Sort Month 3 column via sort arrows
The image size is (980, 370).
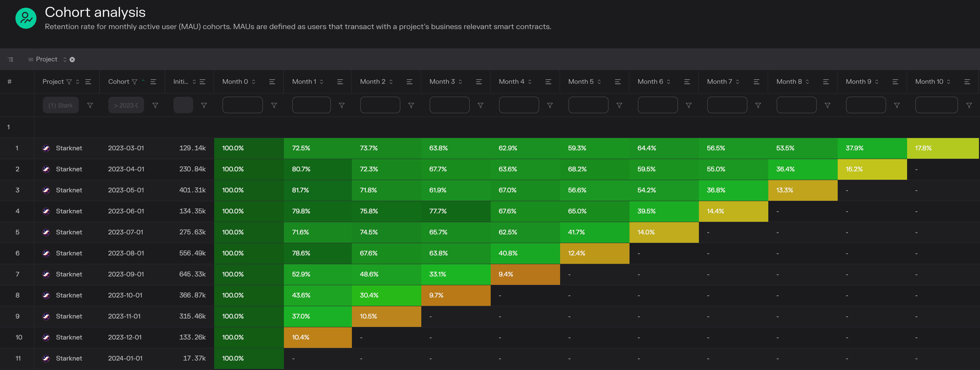[x=460, y=82]
